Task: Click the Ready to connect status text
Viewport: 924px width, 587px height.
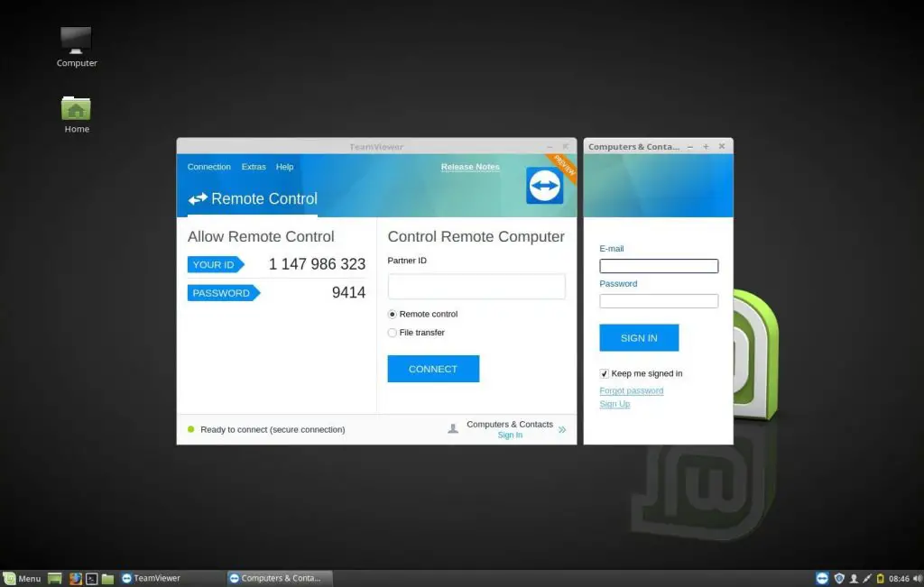Action: pos(273,429)
